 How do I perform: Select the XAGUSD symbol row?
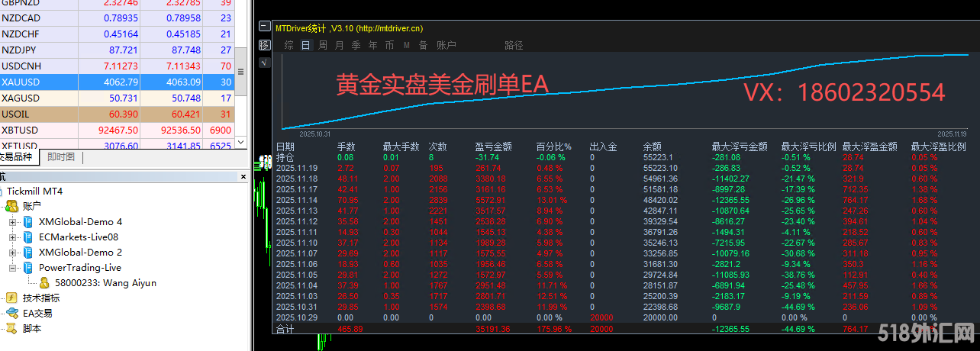tap(118, 98)
